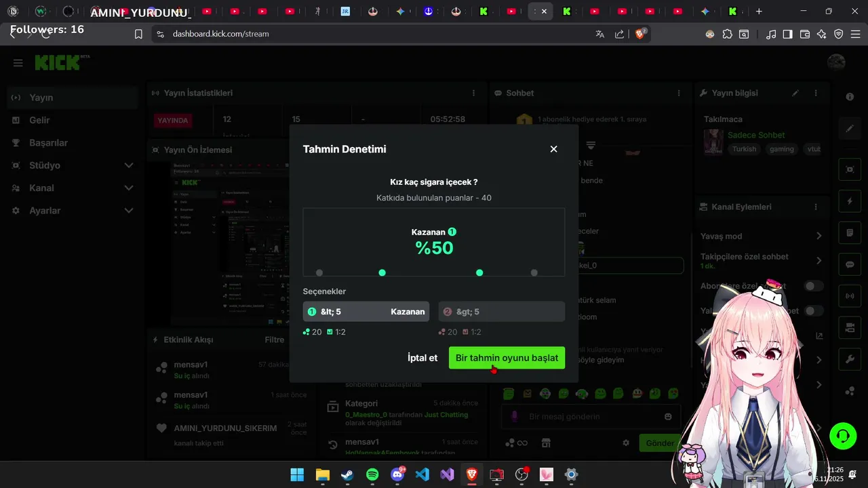Screen dimensions: 868x488
Task: Click the Gönder send button
Action: 660,443
